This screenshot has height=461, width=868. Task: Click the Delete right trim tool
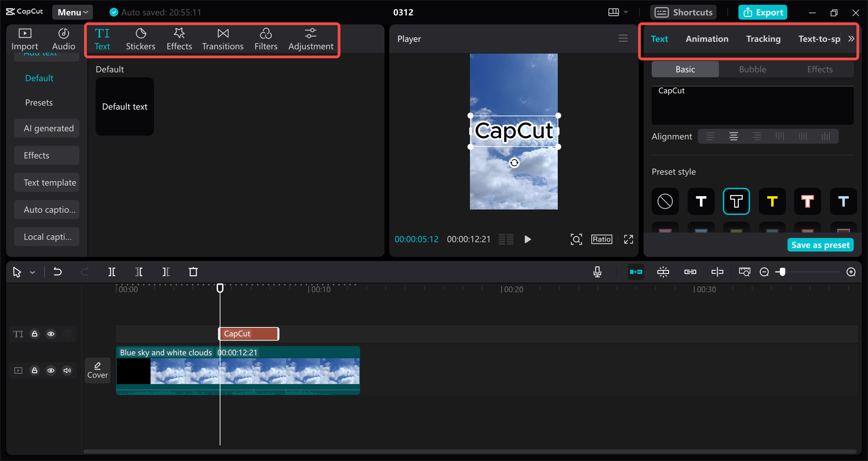click(166, 272)
